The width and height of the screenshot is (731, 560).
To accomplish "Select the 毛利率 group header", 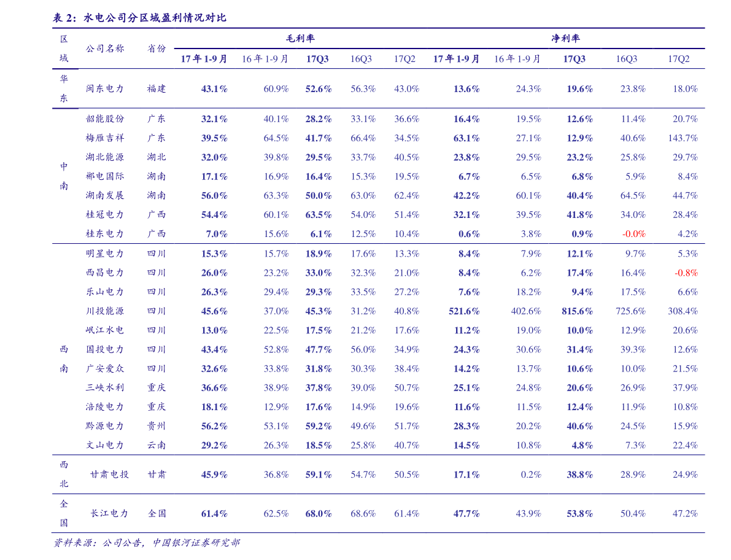I will [300, 38].
